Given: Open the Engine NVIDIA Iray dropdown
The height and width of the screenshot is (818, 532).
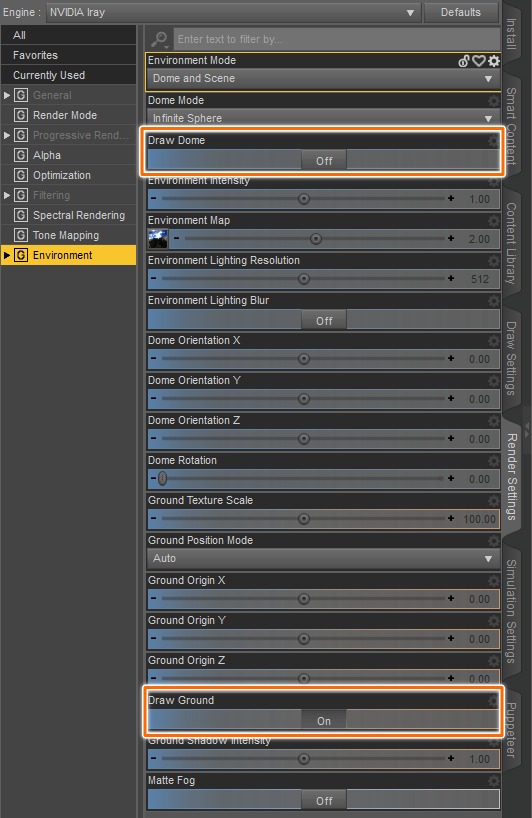Looking at the screenshot, I should pyautogui.click(x=233, y=12).
